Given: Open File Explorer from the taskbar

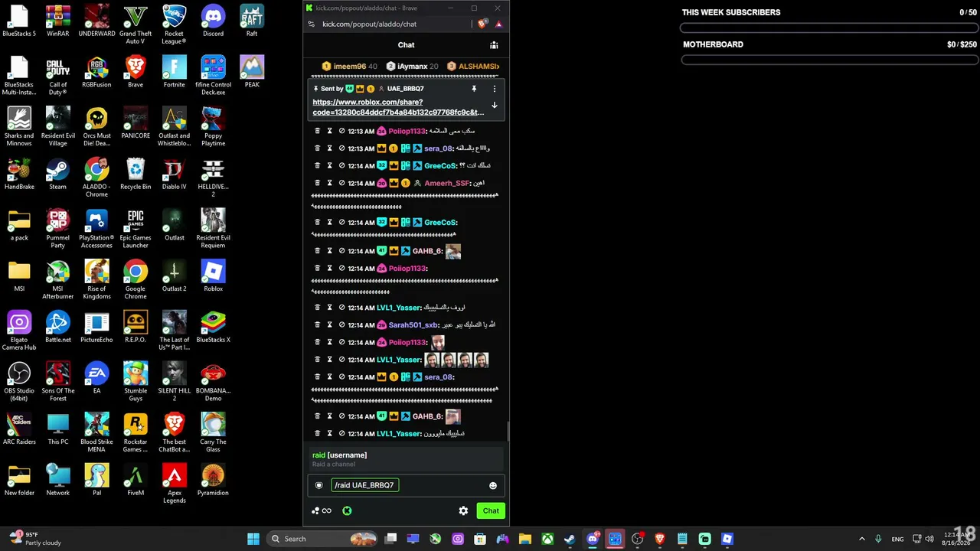Looking at the screenshot, I should [x=525, y=539].
